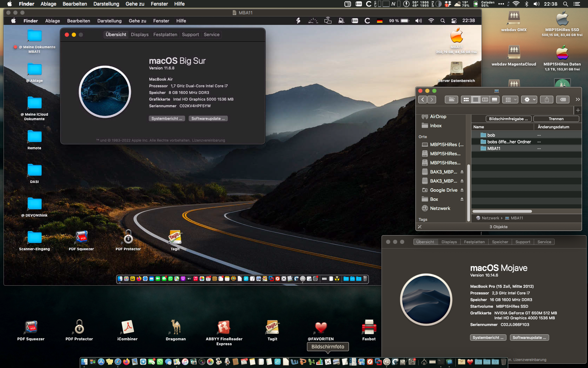Open the Finder group-by dropdown
Viewport: 588px width, 368px height.
[x=510, y=100]
